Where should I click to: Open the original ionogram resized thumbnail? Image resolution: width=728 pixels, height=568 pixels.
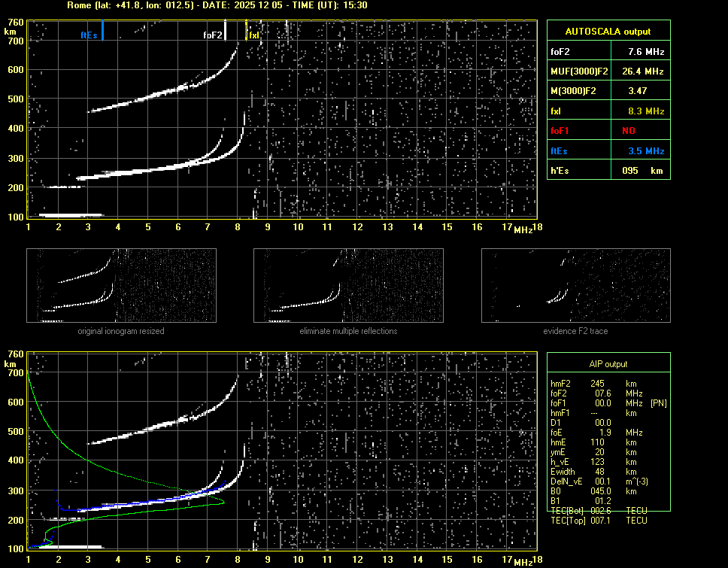pos(121,286)
